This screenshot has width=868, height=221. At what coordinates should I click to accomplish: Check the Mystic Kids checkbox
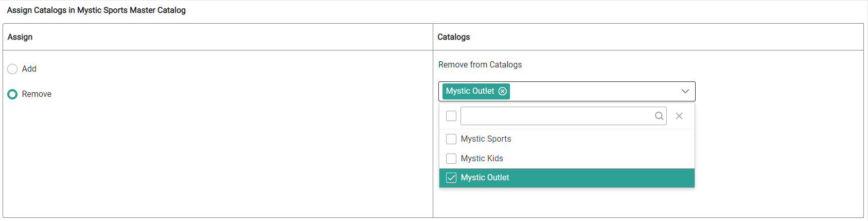click(451, 159)
